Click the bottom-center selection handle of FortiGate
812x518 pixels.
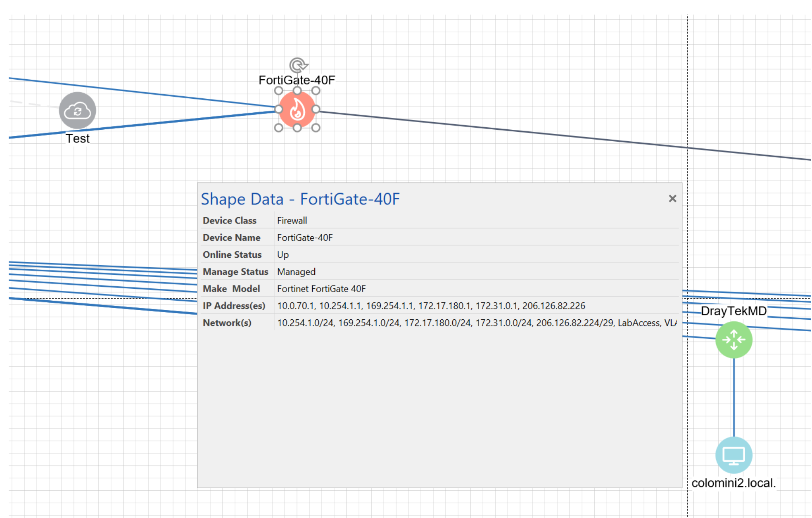tap(297, 128)
